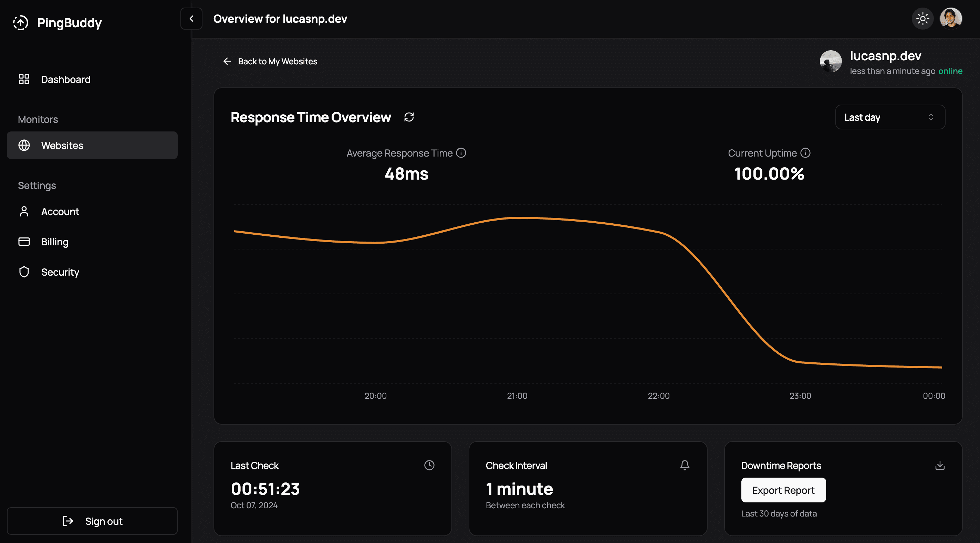Open the Last day time range dropdown
The width and height of the screenshot is (980, 543).
click(x=890, y=117)
